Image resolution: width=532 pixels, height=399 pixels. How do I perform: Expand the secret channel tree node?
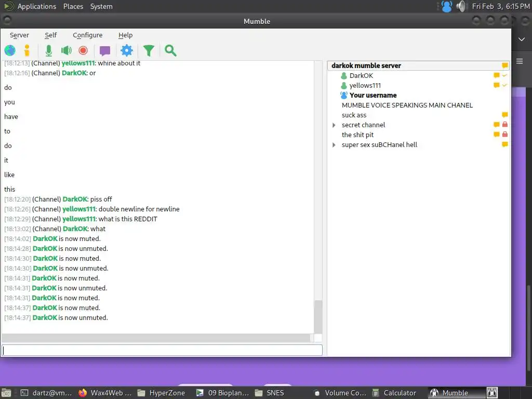click(x=334, y=125)
